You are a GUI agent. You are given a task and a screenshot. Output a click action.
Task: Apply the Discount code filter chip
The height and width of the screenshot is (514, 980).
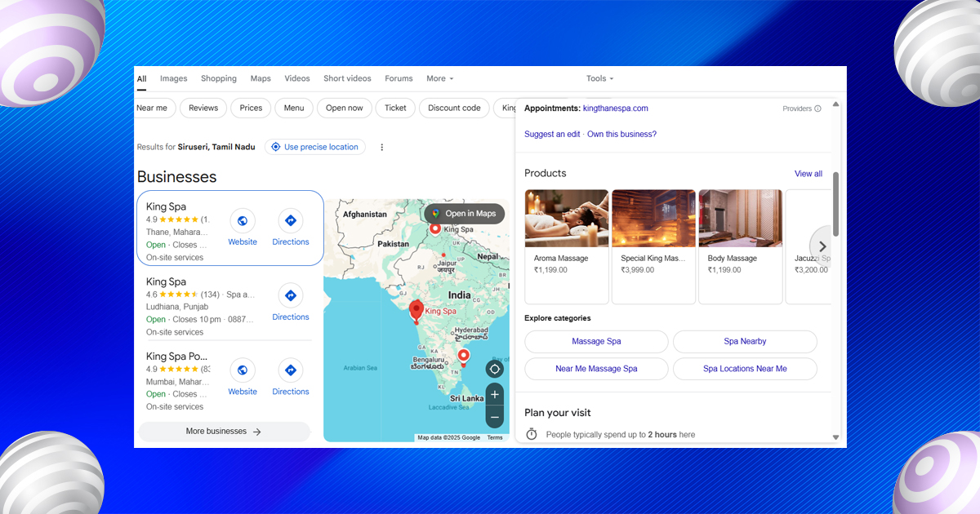coord(454,108)
